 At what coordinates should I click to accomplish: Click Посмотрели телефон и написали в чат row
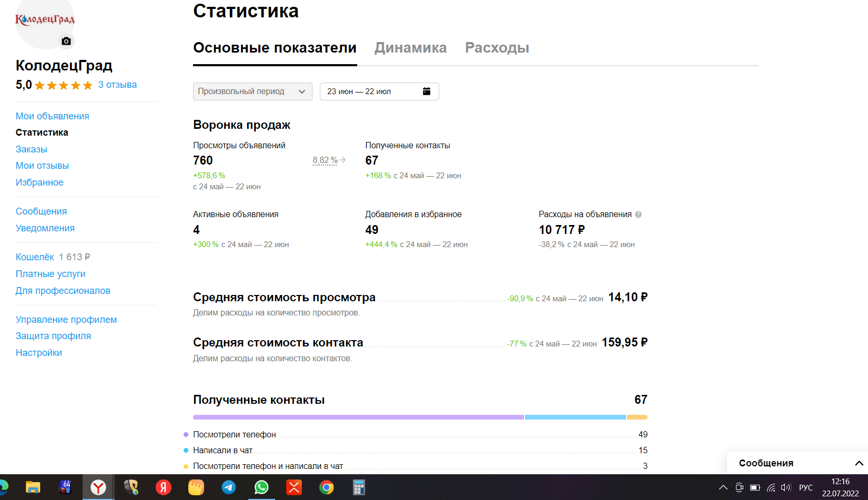point(420,466)
